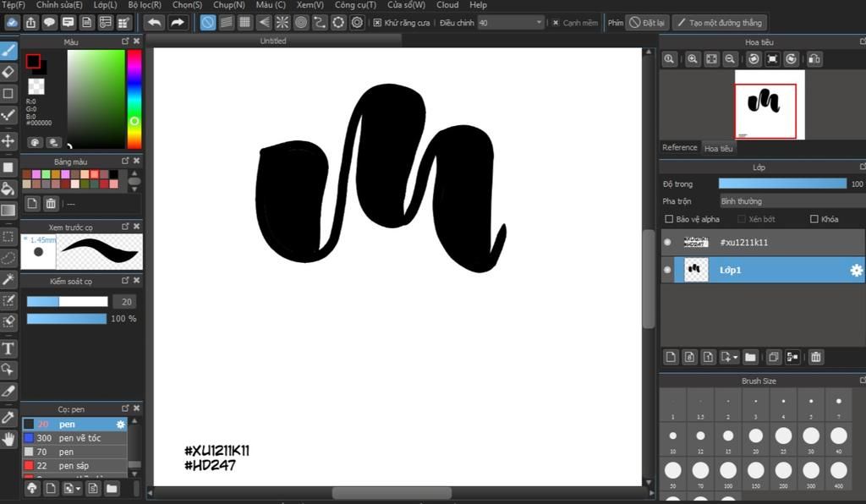Image resolution: width=866 pixels, height=504 pixels.
Task: Open the Công cụ(T) menu
Action: [x=355, y=5]
